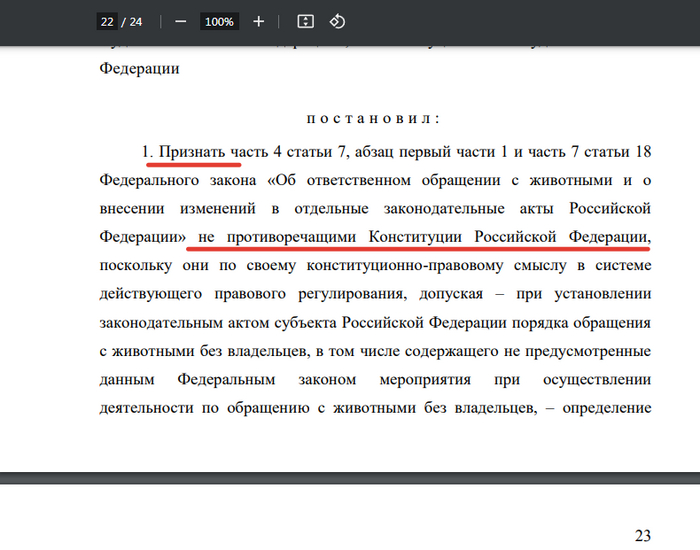The width and height of the screenshot is (700, 550).
Task: Click the phrase 'конституционно-правовому' in the text
Action: click(404, 266)
